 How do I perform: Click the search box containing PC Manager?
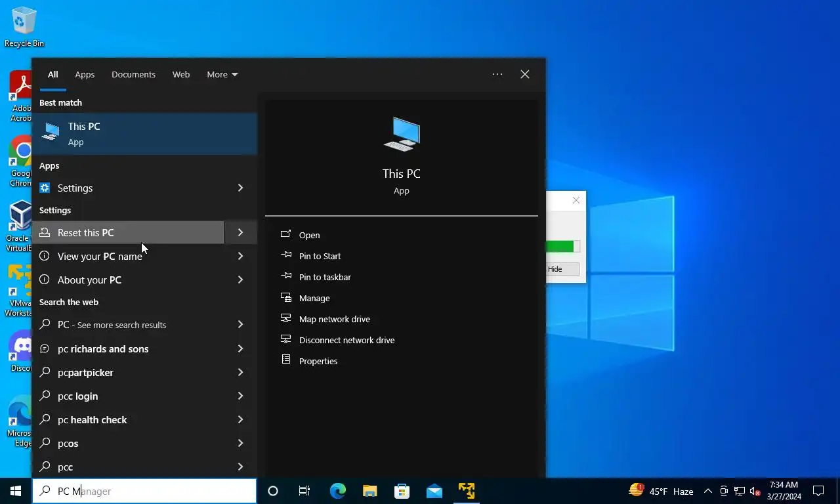[x=144, y=491]
